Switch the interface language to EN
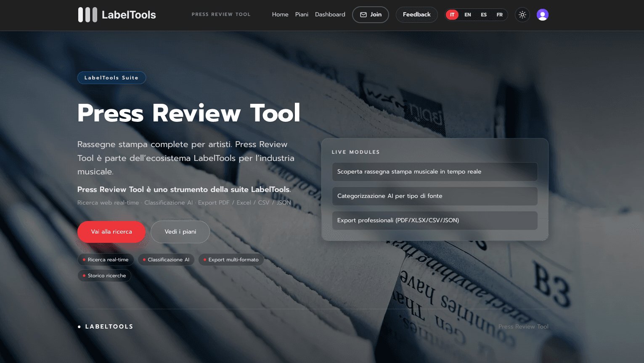The image size is (644, 363). [467, 15]
